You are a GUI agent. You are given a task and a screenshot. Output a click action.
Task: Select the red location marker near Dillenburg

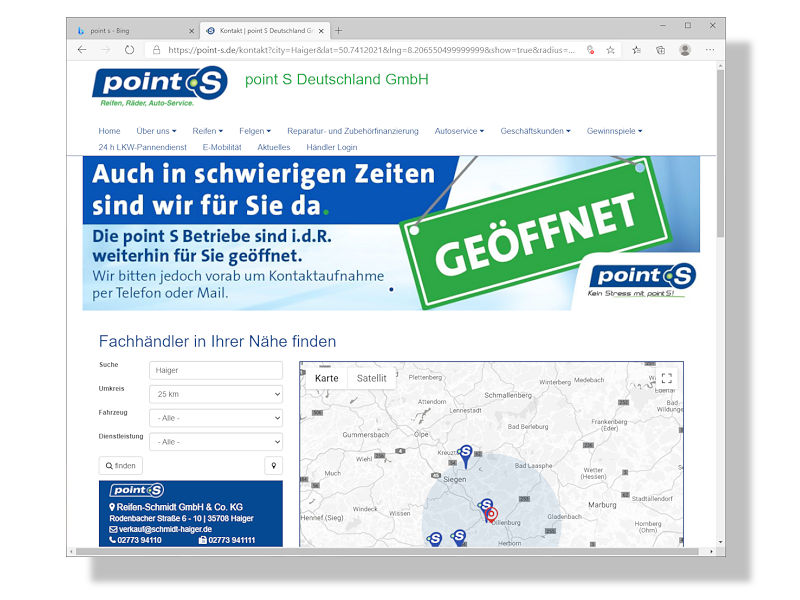491,515
